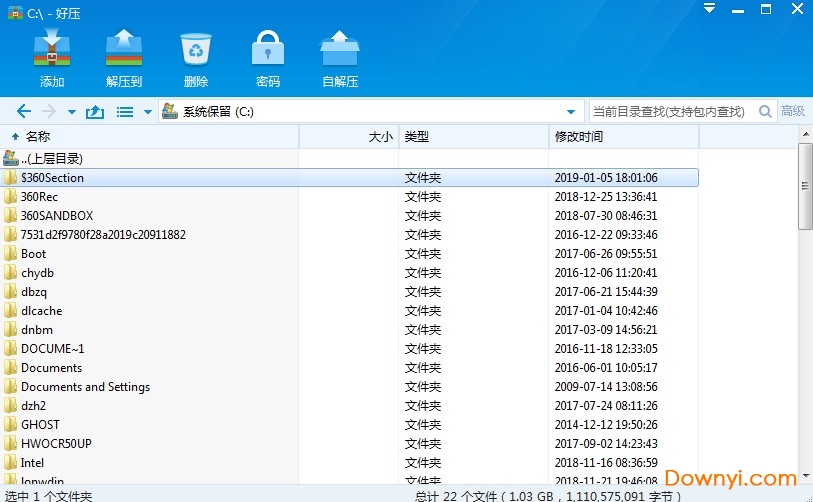Click the HWOCR50UP folder icon

tap(10, 444)
